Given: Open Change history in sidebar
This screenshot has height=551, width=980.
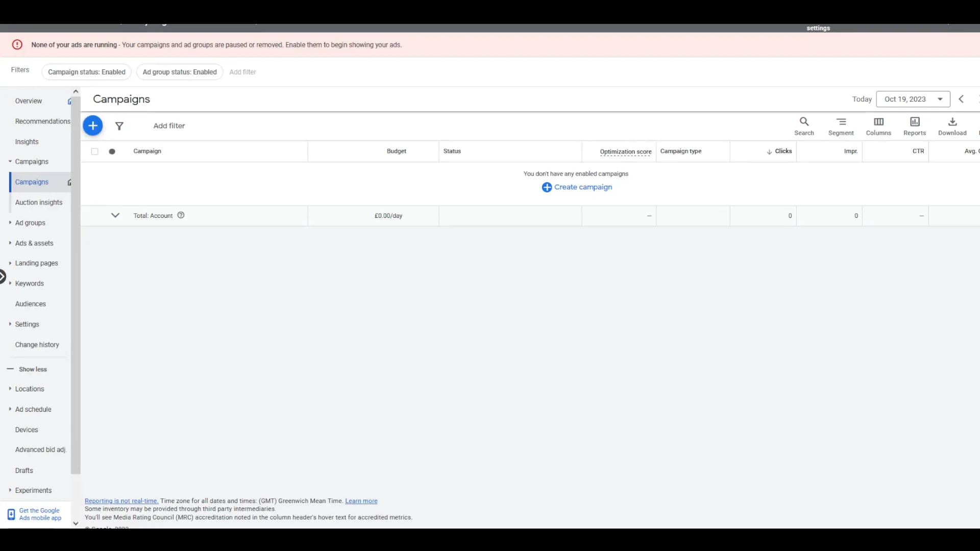Looking at the screenshot, I should [37, 345].
